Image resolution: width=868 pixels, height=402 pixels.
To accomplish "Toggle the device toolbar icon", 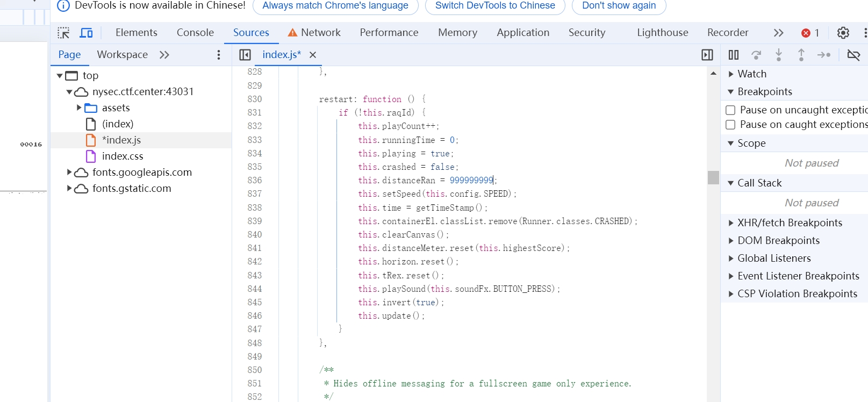I will (x=86, y=33).
